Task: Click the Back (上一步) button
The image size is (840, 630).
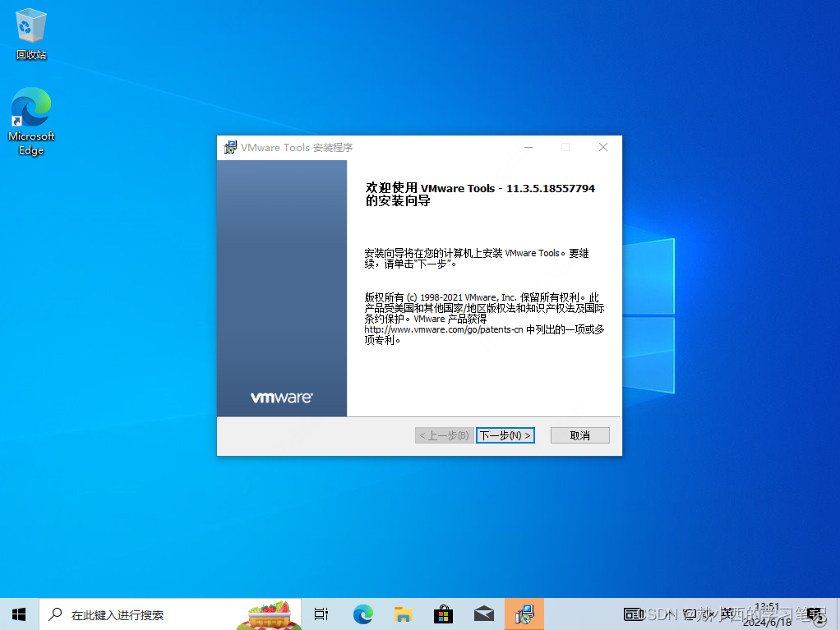Action: [x=444, y=435]
